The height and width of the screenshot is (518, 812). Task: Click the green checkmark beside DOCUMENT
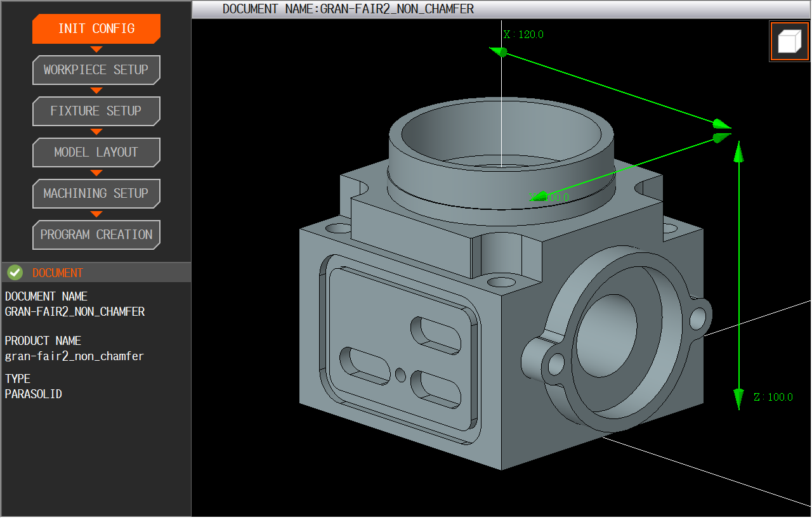tap(15, 273)
